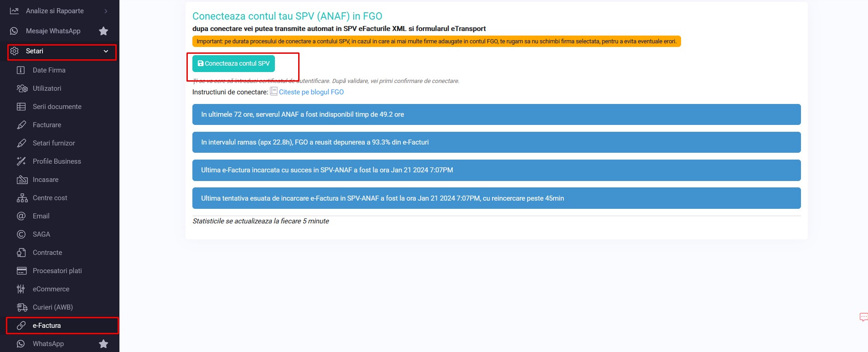The height and width of the screenshot is (352, 868).
Task: Click the Email at-sign icon
Action: click(21, 216)
